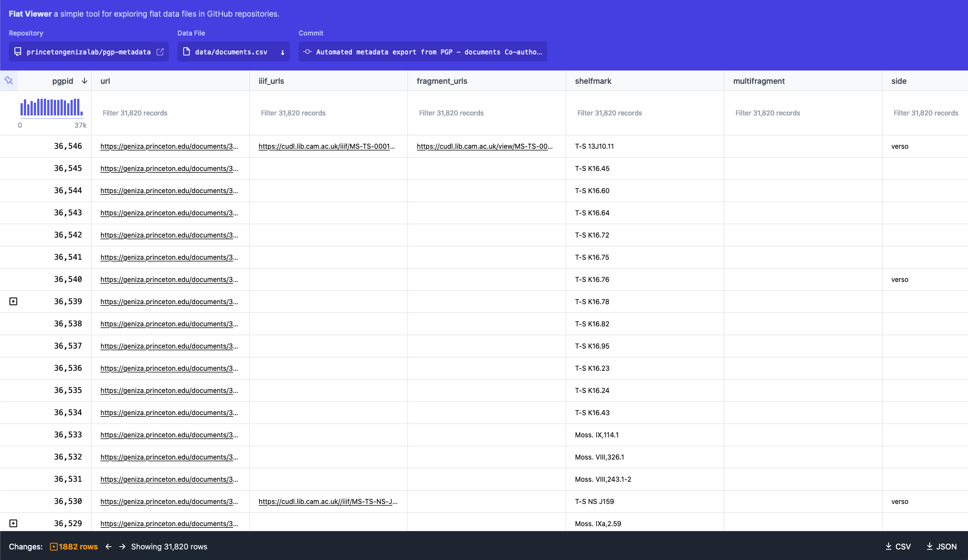This screenshot has height=560, width=968.
Task: Open iiif link for row 36,530
Action: click(328, 502)
